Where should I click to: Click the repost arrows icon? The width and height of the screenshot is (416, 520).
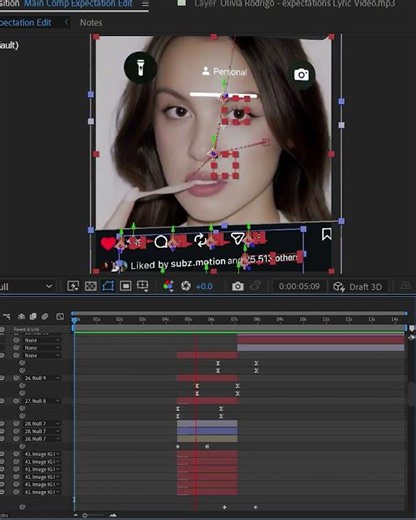pos(200,240)
